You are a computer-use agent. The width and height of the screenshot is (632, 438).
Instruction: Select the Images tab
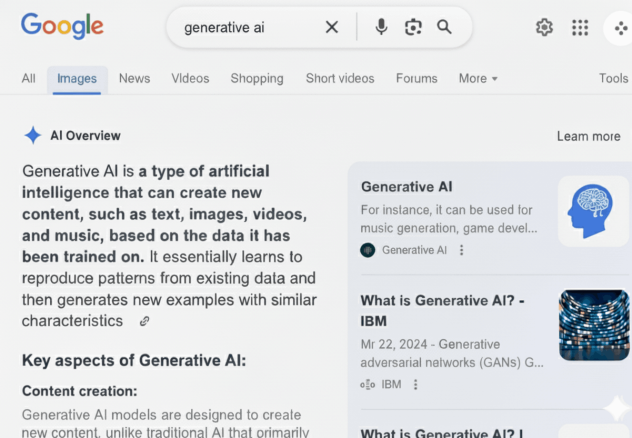tap(77, 79)
